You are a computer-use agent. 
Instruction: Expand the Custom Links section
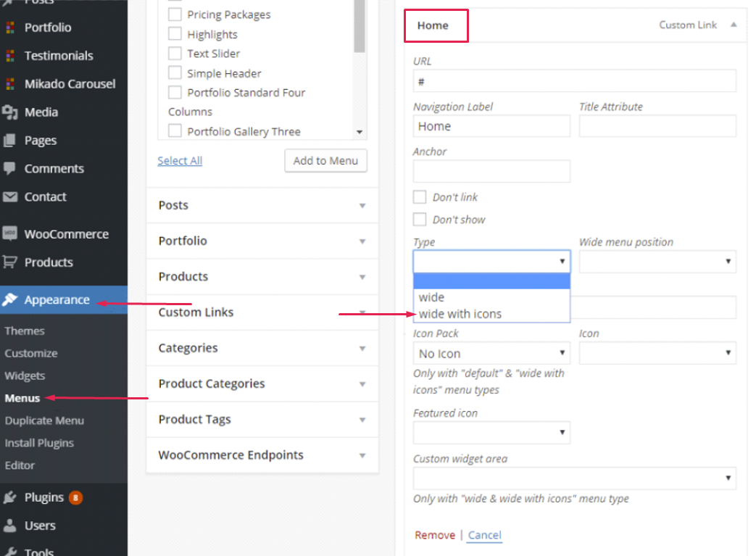tap(262, 312)
